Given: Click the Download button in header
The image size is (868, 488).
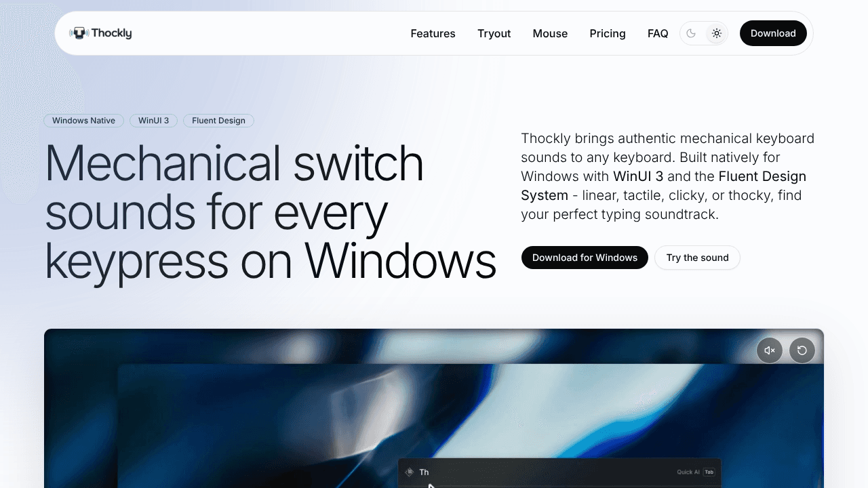Looking at the screenshot, I should 773,33.
